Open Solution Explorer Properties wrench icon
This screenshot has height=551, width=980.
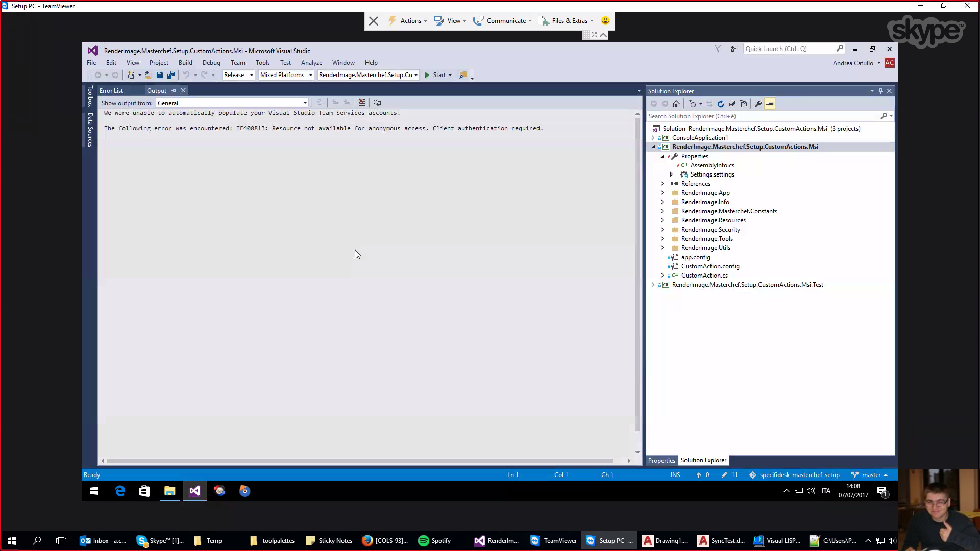(x=758, y=104)
